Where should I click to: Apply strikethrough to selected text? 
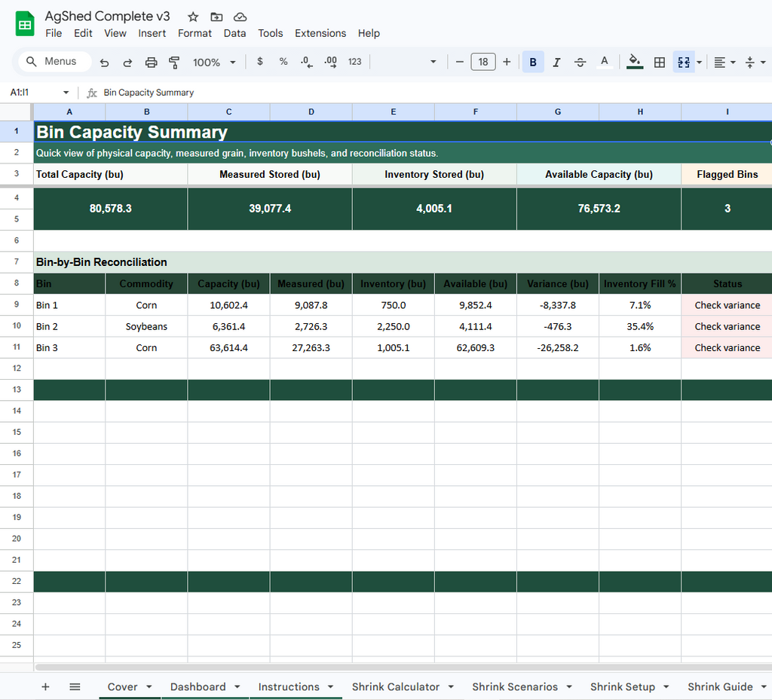[580, 62]
